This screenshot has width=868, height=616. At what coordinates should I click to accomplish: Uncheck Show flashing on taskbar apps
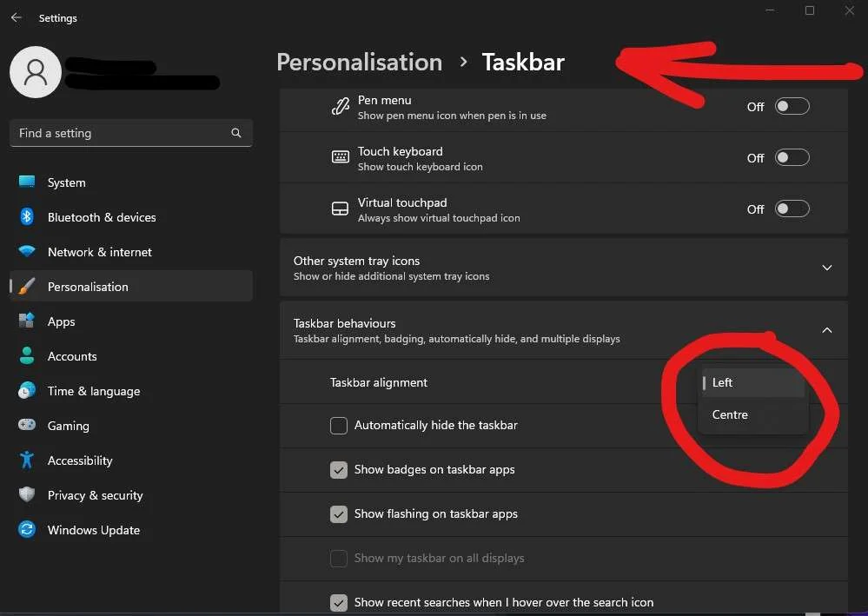(339, 514)
